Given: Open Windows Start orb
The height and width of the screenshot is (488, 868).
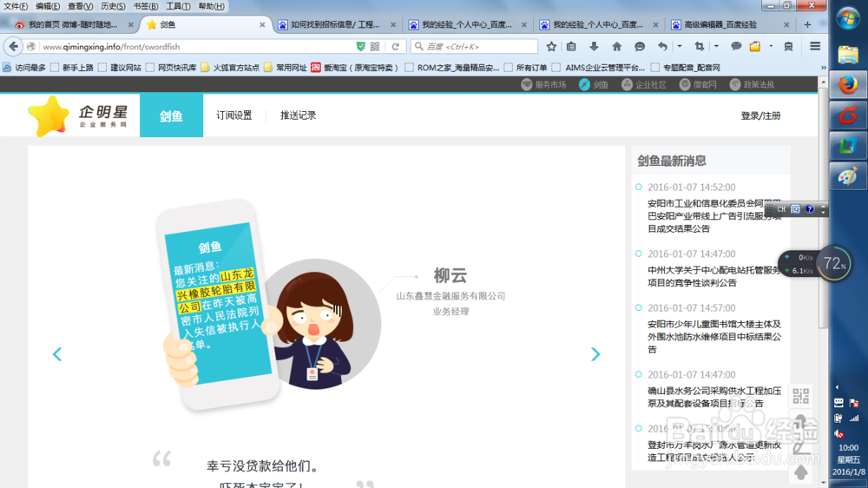Looking at the screenshot, I should pyautogui.click(x=847, y=19).
